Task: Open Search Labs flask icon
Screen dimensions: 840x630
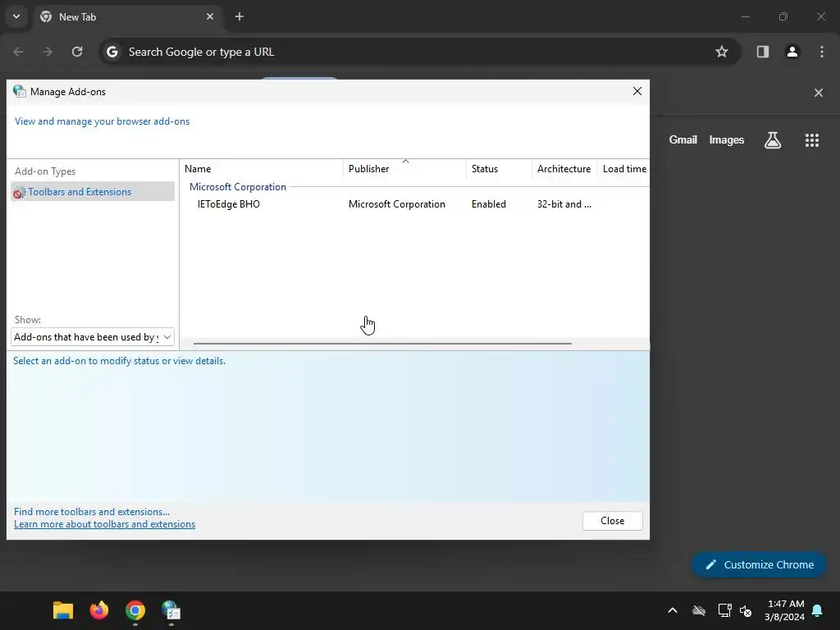Action: coord(773,140)
